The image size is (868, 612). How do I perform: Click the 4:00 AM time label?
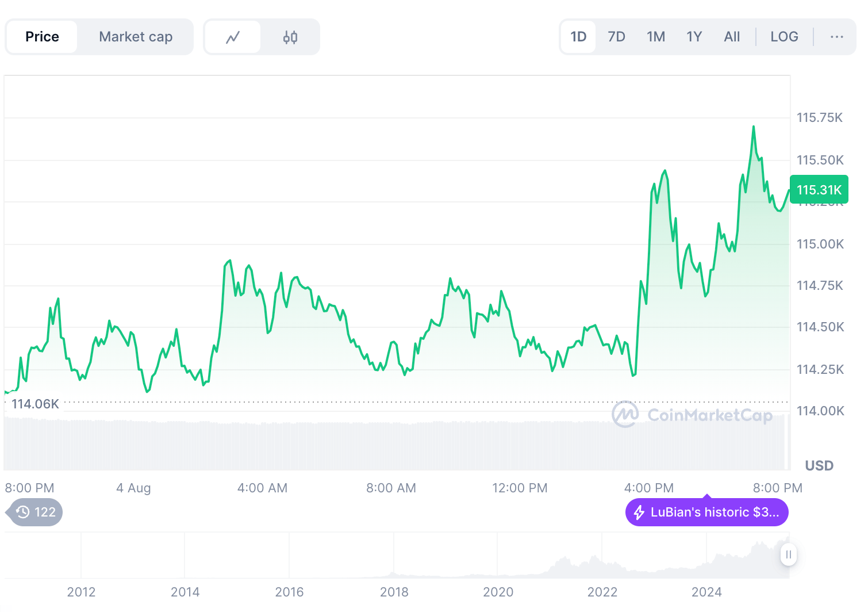262,488
